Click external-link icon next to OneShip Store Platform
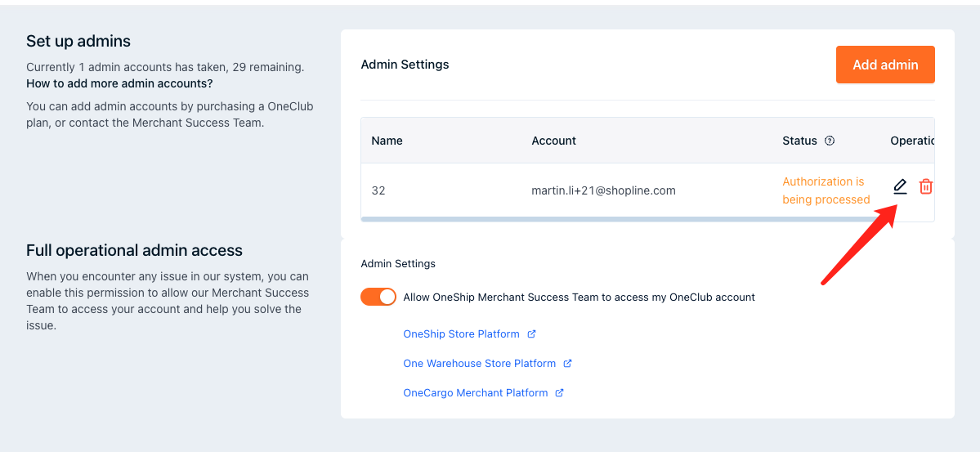This screenshot has height=452, width=980. tap(531, 334)
